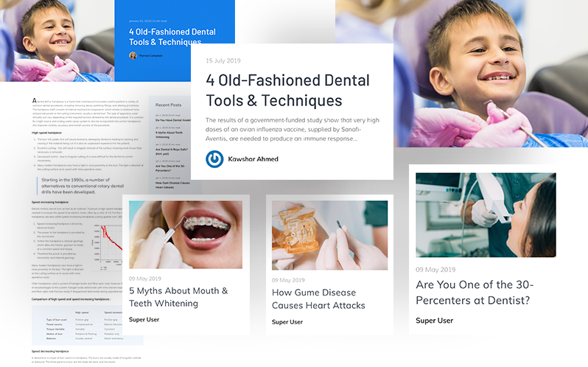The height and width of the screenshot is (367, 588).
Task: Click the Theresa Campbell author name
Action: [x=151, y=55]
